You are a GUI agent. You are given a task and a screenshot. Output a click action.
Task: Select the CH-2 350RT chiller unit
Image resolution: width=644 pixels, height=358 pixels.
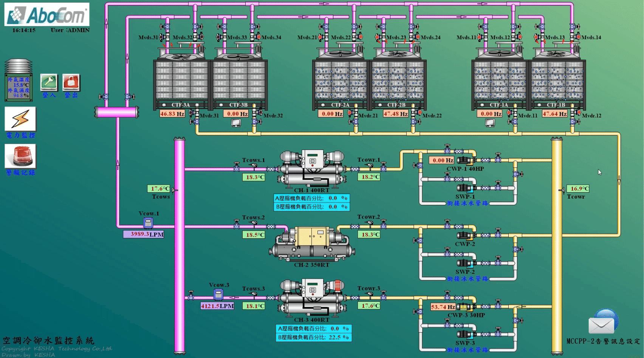[x=312, y=244]
